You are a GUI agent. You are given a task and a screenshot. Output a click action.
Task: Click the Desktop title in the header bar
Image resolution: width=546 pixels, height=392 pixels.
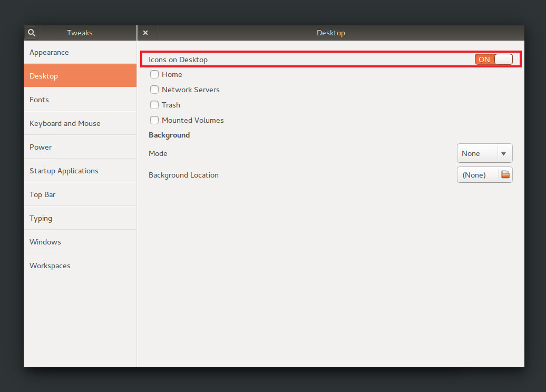pyautogui.click(x=331, y=33)
